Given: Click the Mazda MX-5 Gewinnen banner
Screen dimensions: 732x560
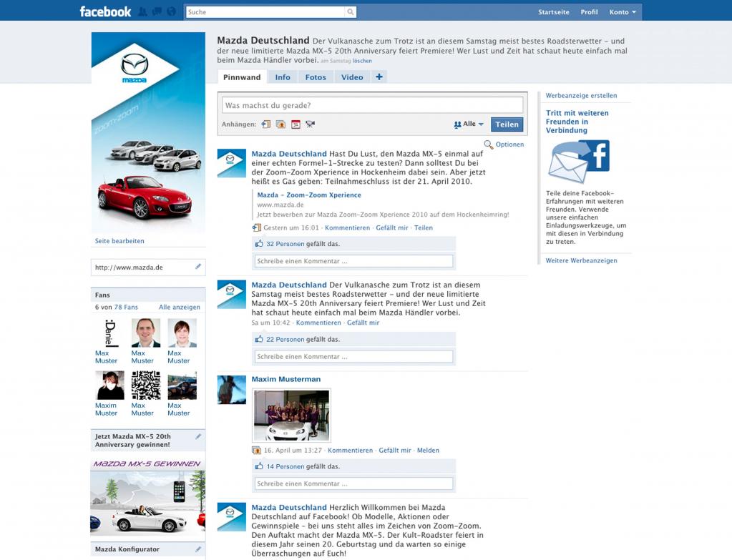Looking at the screenshot, I should (x=147, y=497).
